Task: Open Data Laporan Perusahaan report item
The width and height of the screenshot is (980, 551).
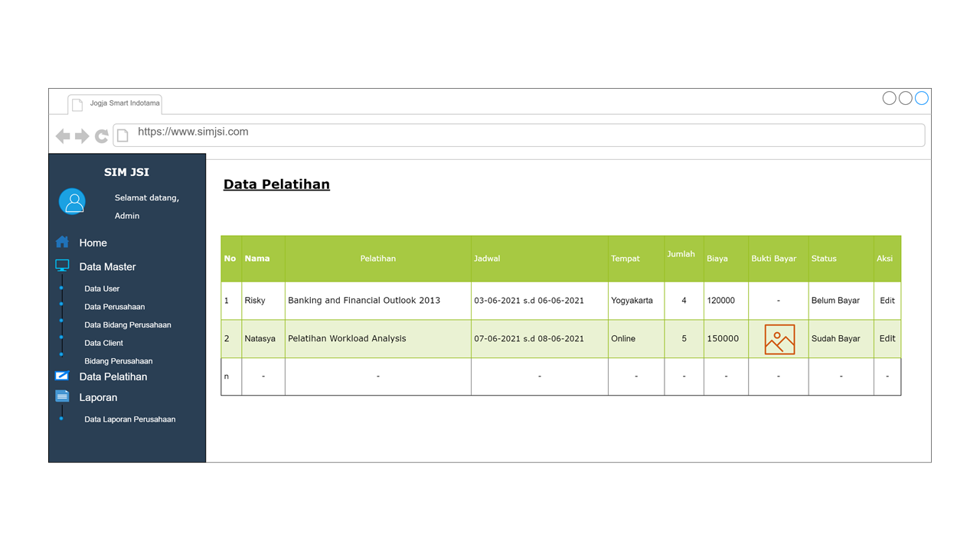Action: click(x=129, y=419)
